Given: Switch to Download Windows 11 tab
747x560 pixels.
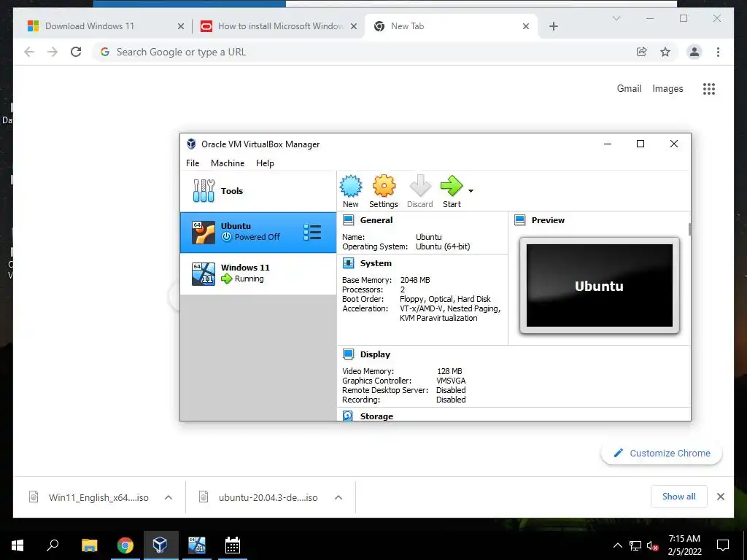Looking at the screenshot, I should click(104, 26).
